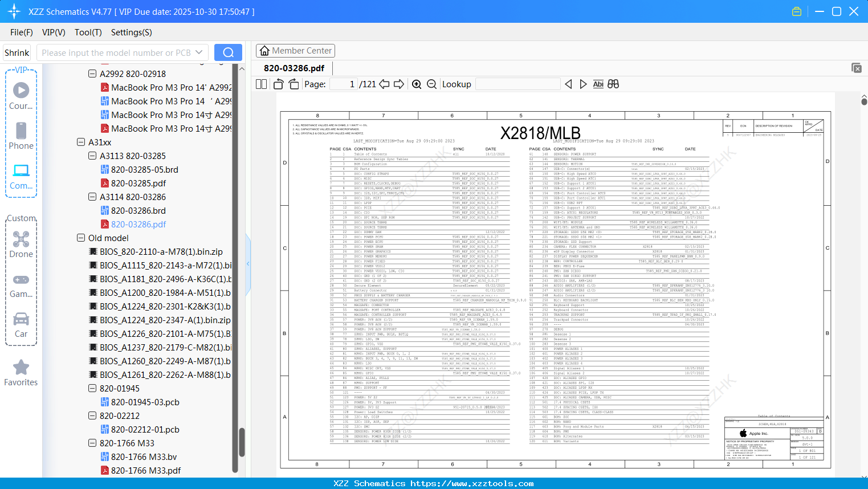Switch to the 820-03286.pdf tab
The image size is (868, 489).
[294, 68]
